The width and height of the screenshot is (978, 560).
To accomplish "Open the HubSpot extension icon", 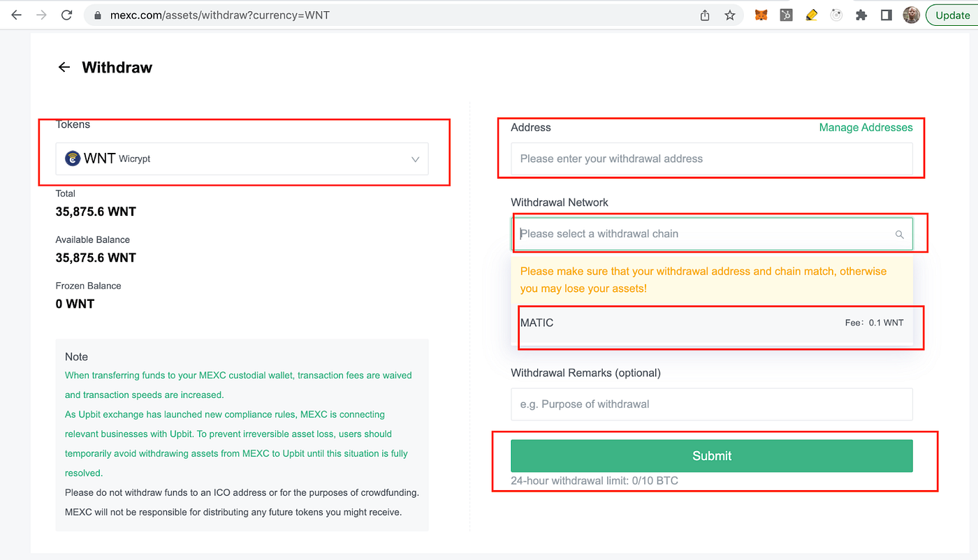I will pos(787,15).
